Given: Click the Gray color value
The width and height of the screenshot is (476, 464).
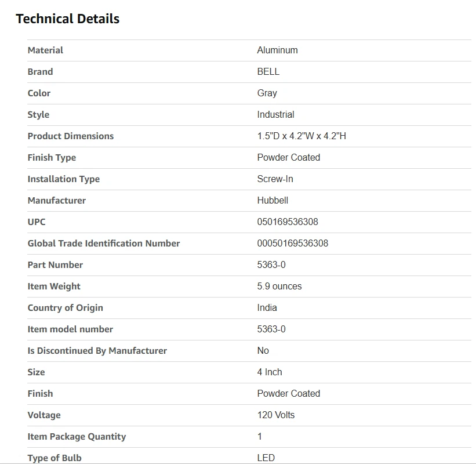Looking at the screenshot, I should [267, 93].
